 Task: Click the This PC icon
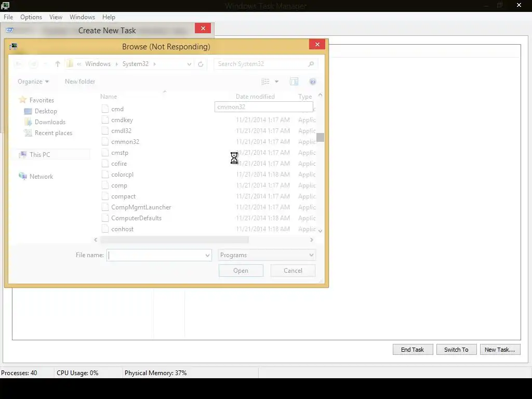click(22, 155)
